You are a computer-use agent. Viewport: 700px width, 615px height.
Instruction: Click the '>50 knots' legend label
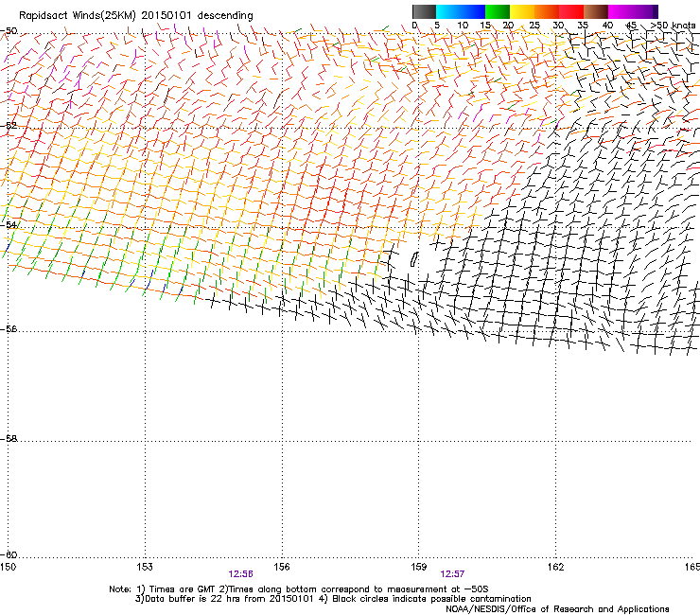click(x=673, y=26)
